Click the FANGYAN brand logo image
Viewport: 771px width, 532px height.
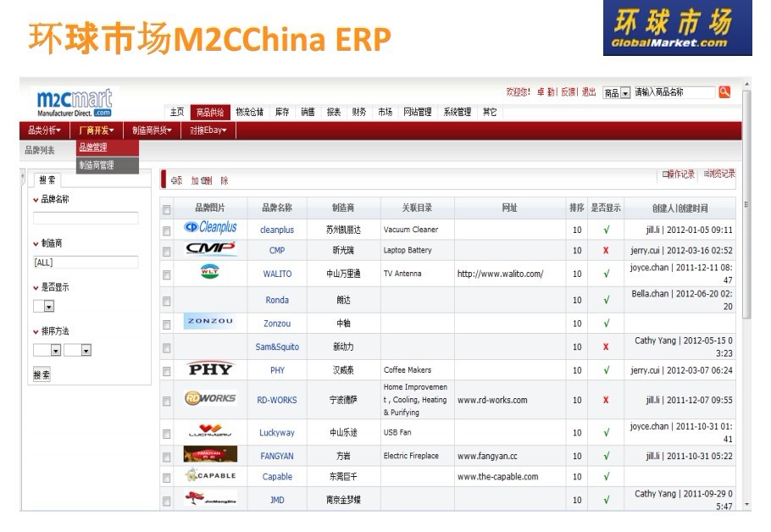point(210,454)
